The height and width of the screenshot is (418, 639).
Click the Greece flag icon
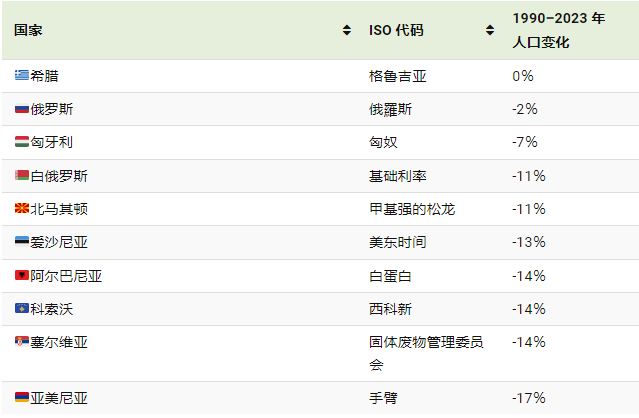[x=22, y=75]
